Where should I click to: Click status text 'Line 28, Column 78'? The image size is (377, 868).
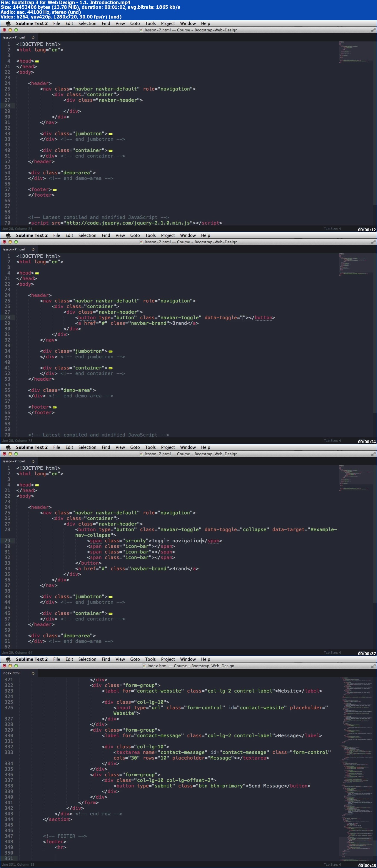[x=17, y=440]
